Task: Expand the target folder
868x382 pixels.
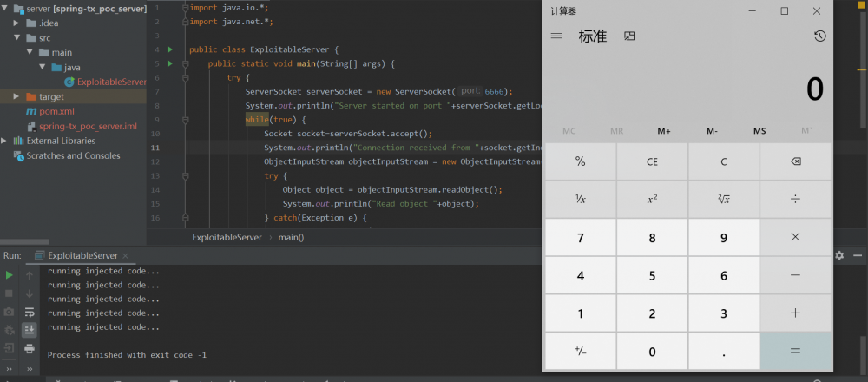Action: click(x=16, y=96)
